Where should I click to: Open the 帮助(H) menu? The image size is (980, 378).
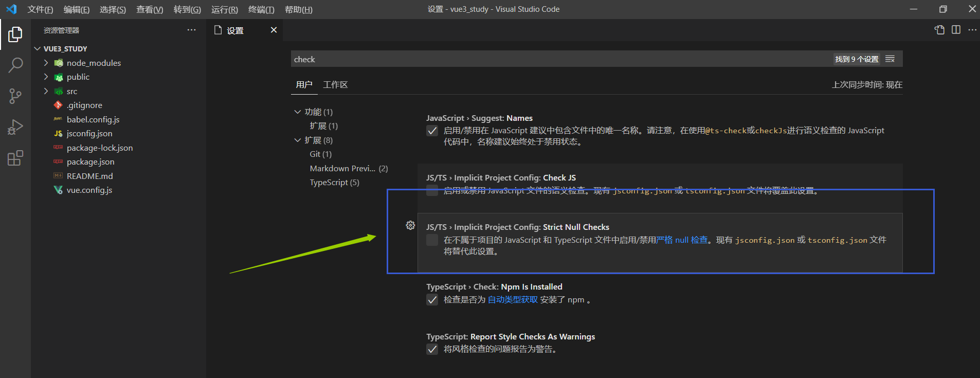(298, 9)
